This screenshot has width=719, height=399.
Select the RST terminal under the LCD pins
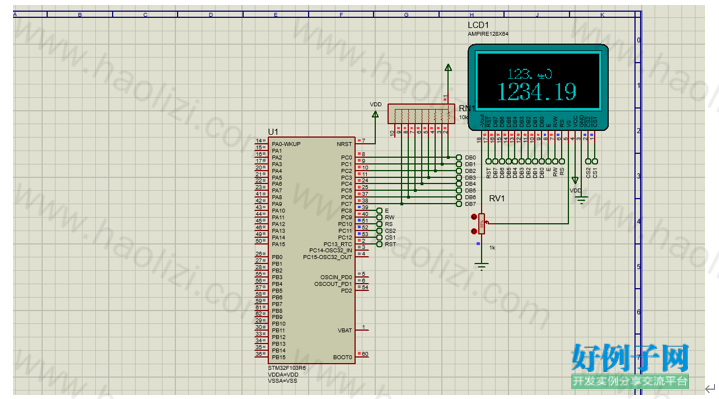[x=488, y=161]
